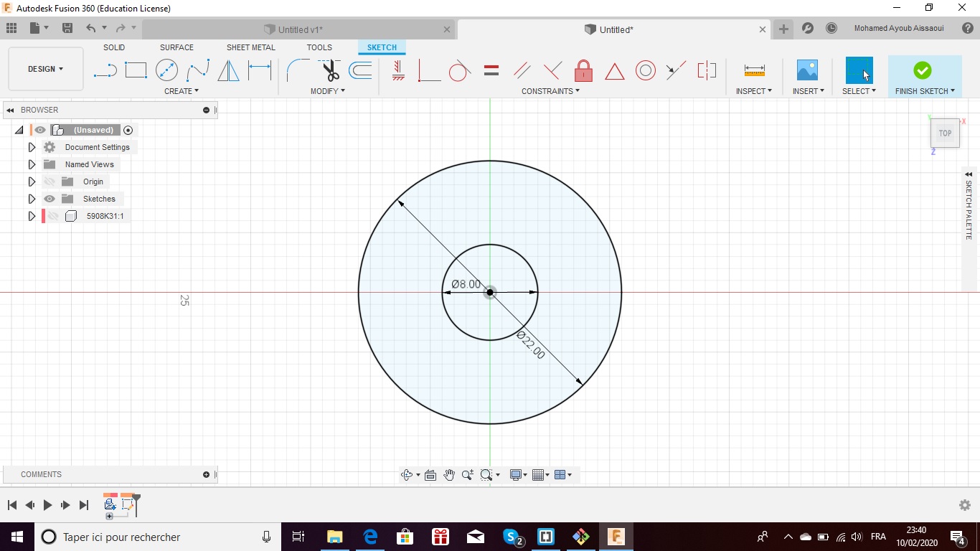The width and height of the screenshot is (980, 551).
Task: Play the timeline history
Action: pos(47,505)
